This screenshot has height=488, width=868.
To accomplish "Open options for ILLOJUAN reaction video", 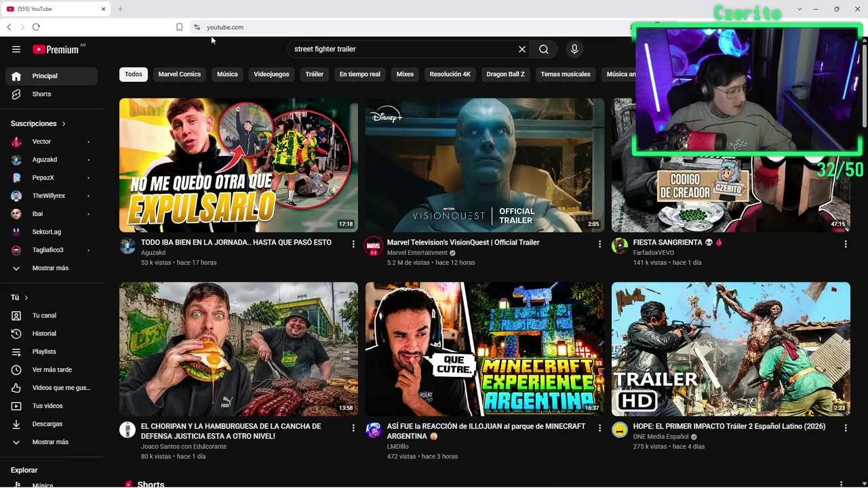I will [599, 428].
